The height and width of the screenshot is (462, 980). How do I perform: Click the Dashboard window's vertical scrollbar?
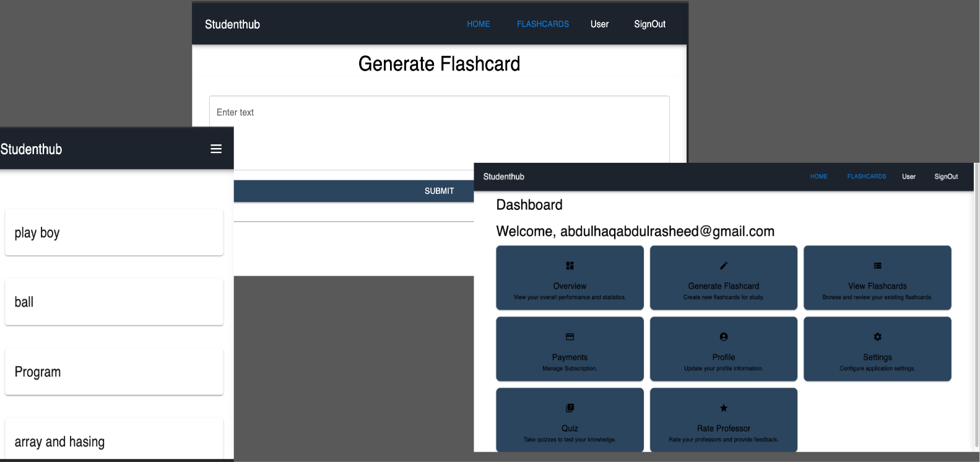(977, 307)
